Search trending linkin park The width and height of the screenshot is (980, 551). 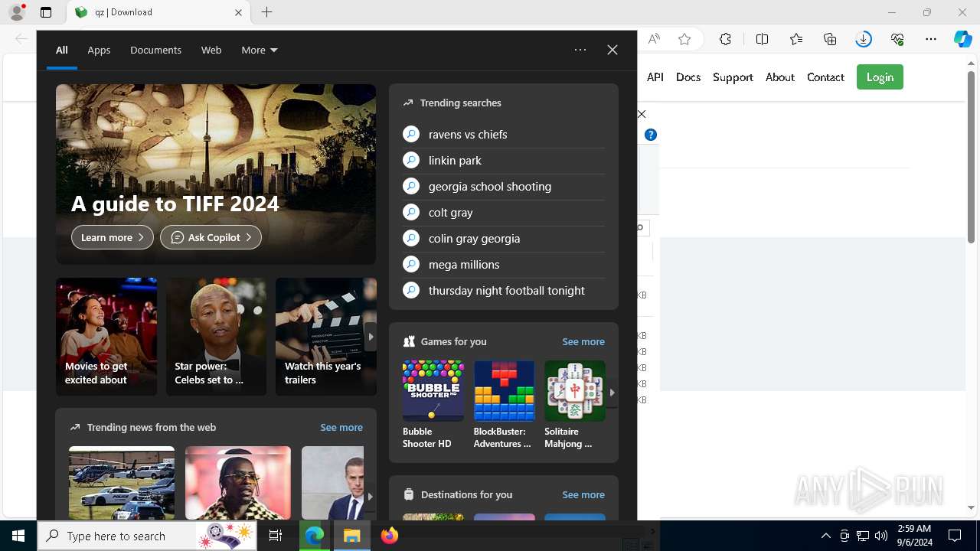coord(504,160)
